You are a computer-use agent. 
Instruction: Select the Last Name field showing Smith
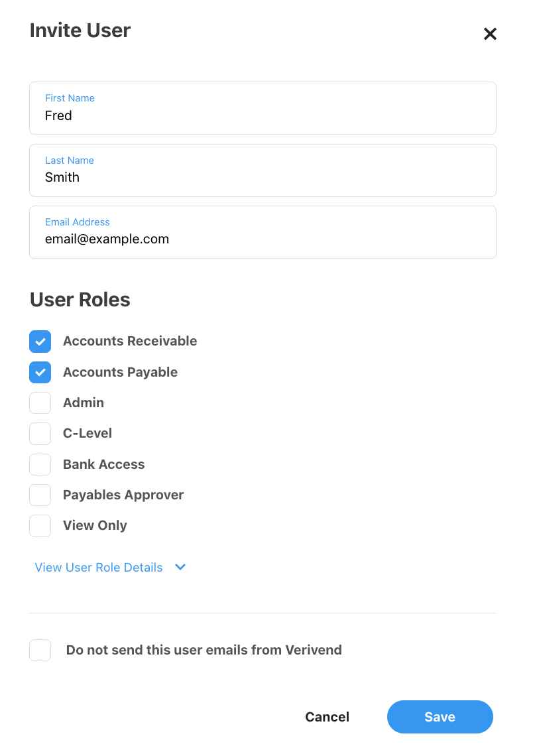pyautogui.click(x=263, y=177)
